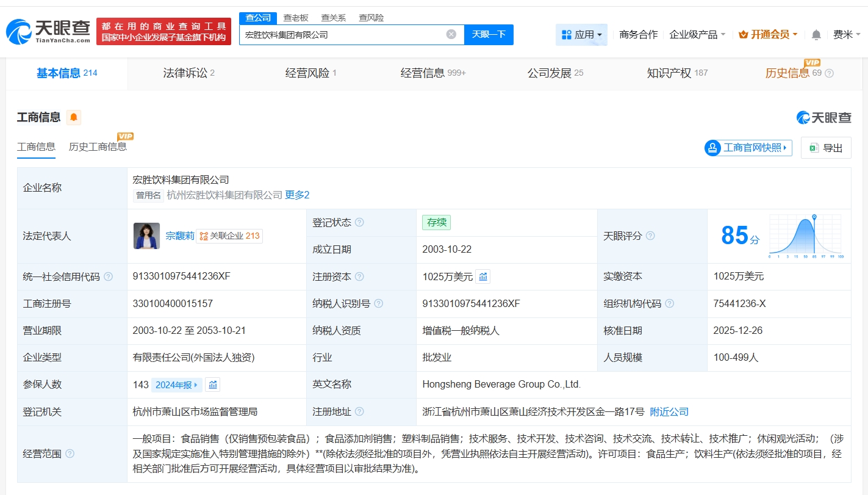Click the 天眼一下 search button
The image size is (868, 495).
pyautogui.click(x=487, y=34)
